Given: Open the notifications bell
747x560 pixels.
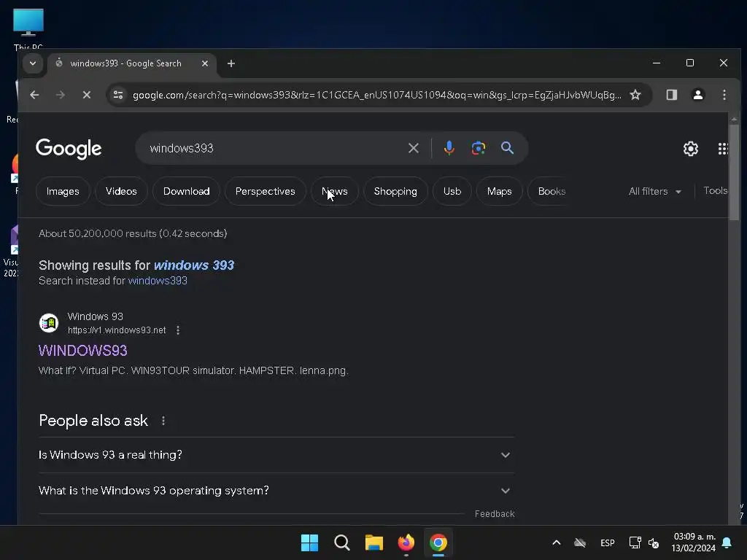Looking at the screenshot, I should pyautogui.click(x=727, y=542).
